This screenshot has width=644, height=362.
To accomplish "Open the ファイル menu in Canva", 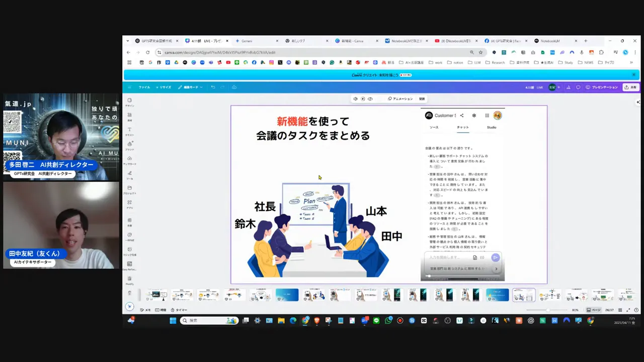I will coord(144,87).
